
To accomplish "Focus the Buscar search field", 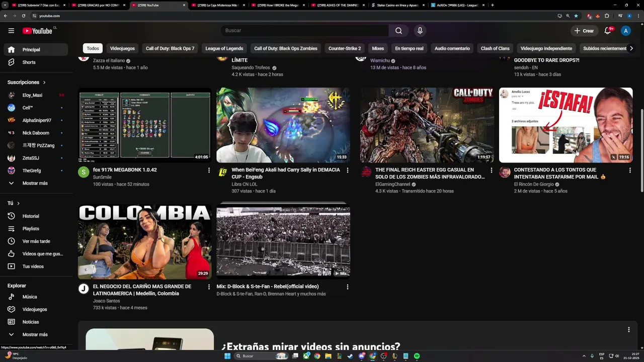I will pos(304,31).
